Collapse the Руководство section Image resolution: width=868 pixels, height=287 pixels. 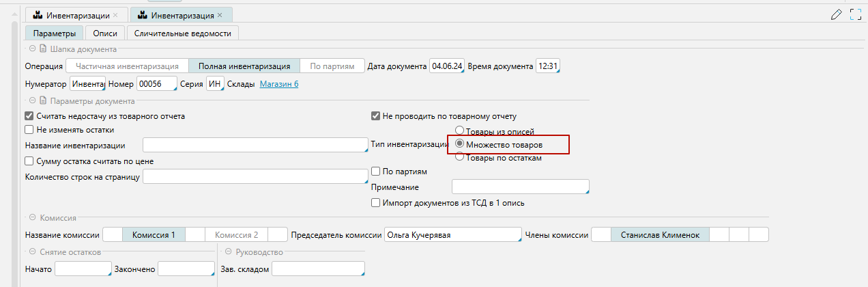point(229,252)
